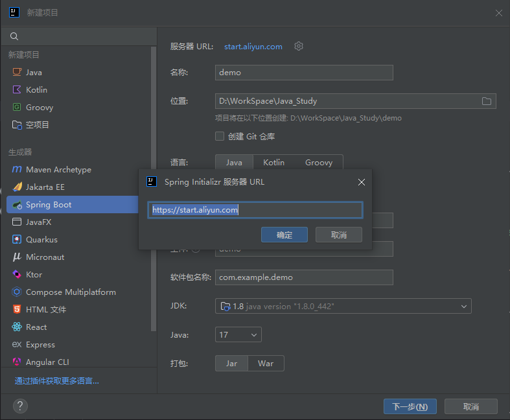The image size is (510, 420).
Task: Choose the Micronaut mu icon
Action: coord(17,257)
